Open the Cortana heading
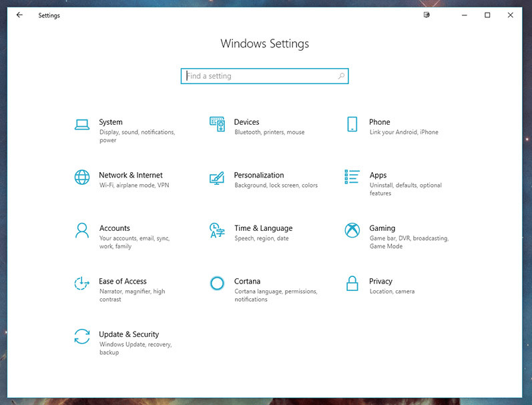Viewport: 532px width, 405px height. click(248, 281)
